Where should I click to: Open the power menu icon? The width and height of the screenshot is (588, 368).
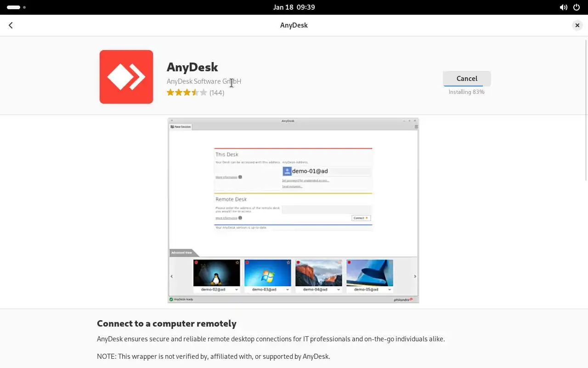[577, 7]
